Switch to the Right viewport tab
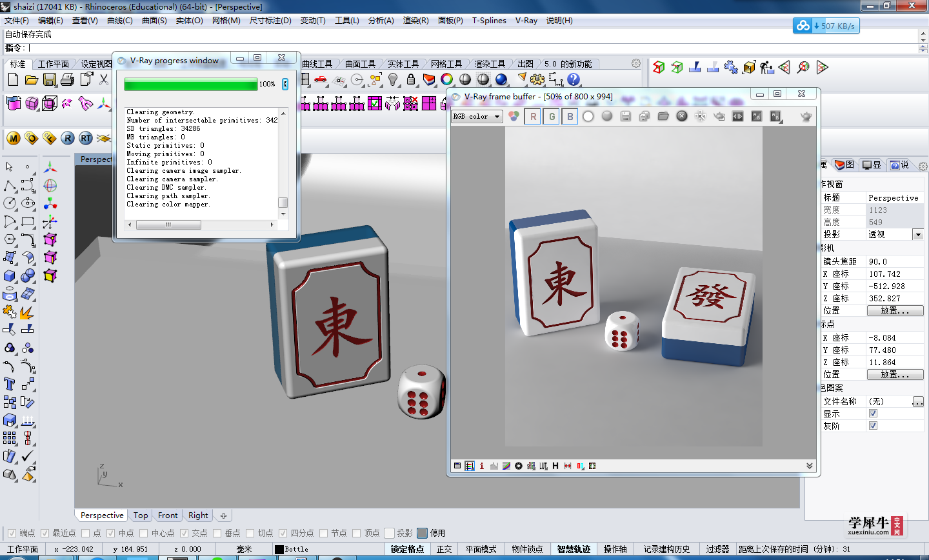Viewport: 929px width, 560px height. click(198, 515)
